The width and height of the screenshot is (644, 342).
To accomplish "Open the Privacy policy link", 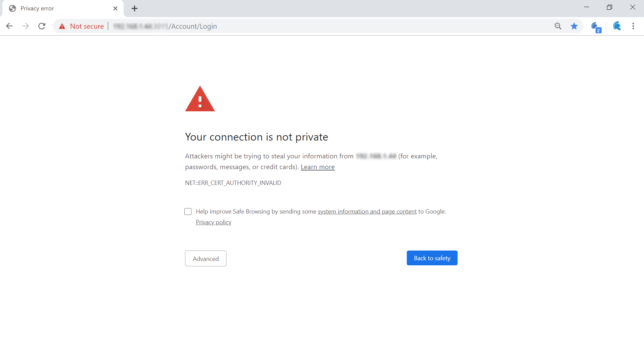I will tap(214, 222).
